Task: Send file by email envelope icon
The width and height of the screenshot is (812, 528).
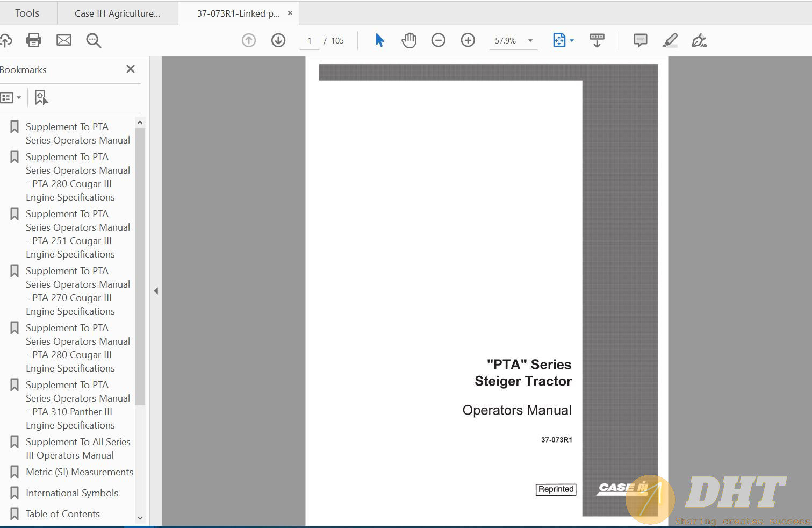Action: pos(64,40)
